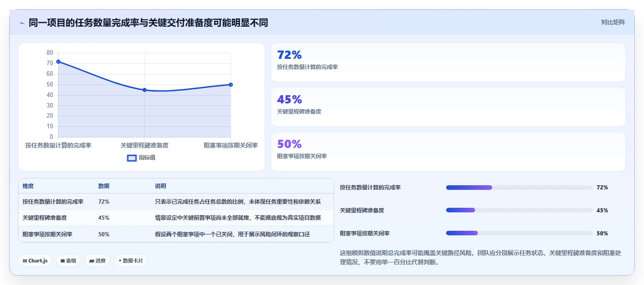Click caption 阻塞事项按期关闭率 under 50% card

click(302, 156)
